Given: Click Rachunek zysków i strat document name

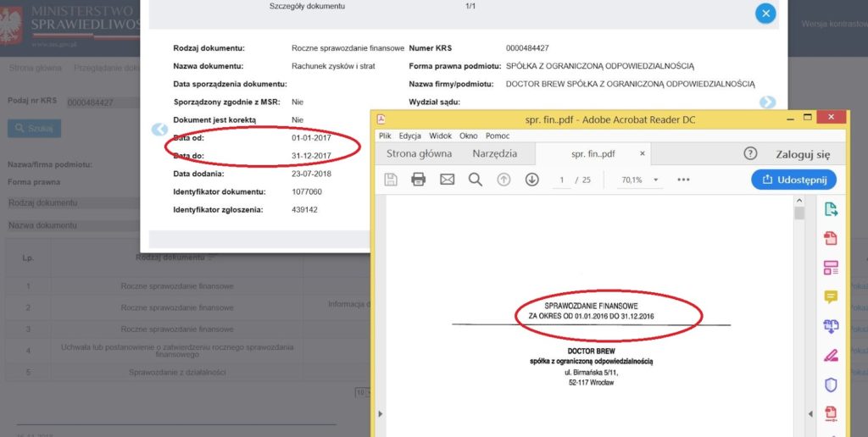Looking at the screenshot, I should point(333,66).
